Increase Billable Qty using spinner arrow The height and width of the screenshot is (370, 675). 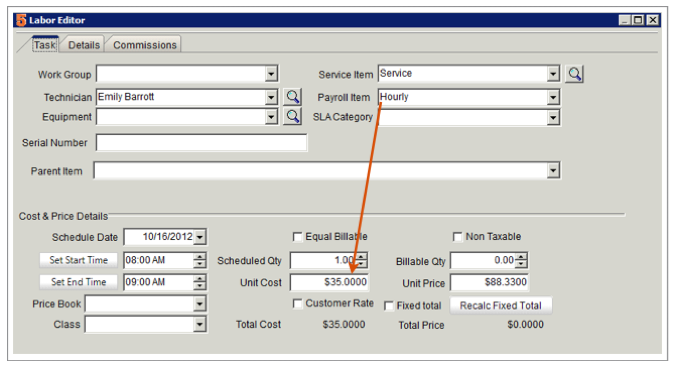[521, 256]
